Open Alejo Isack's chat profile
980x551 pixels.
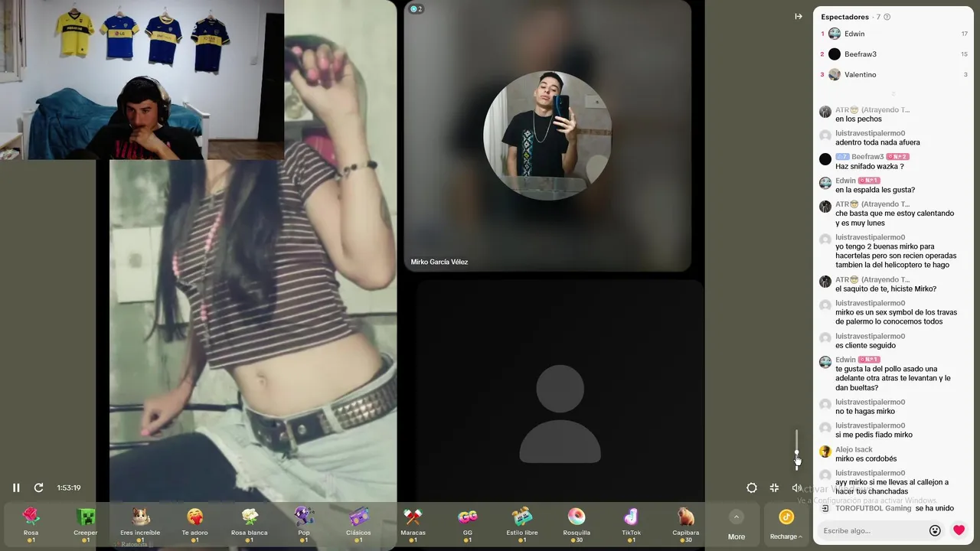pos(854,449)
